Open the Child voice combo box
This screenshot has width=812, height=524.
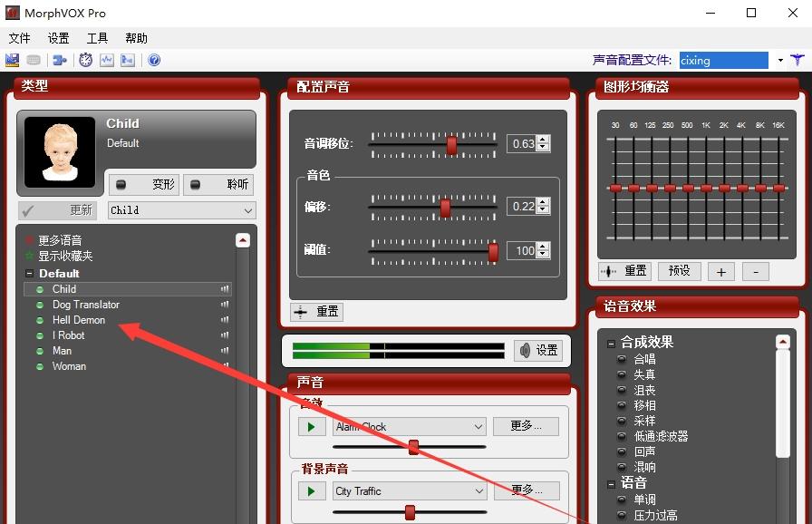[x=182, y=210]
